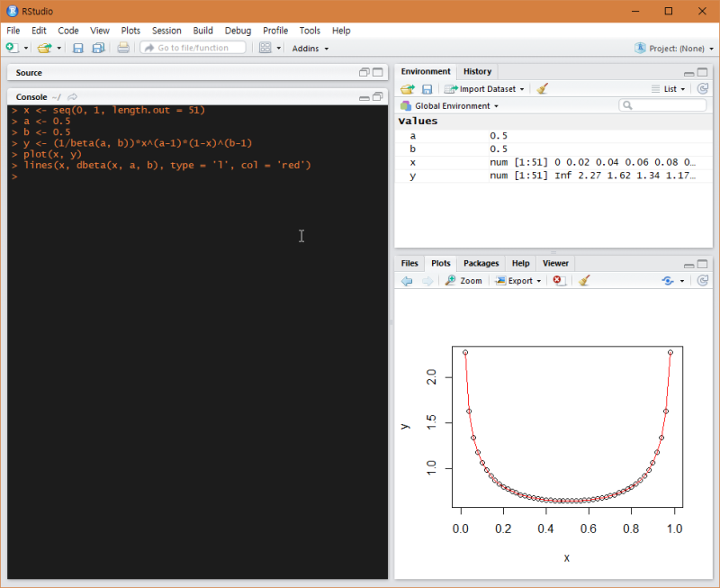720x588 pixels.
Task: Open the Export dropdown in Plots
Action: (519, 281)
